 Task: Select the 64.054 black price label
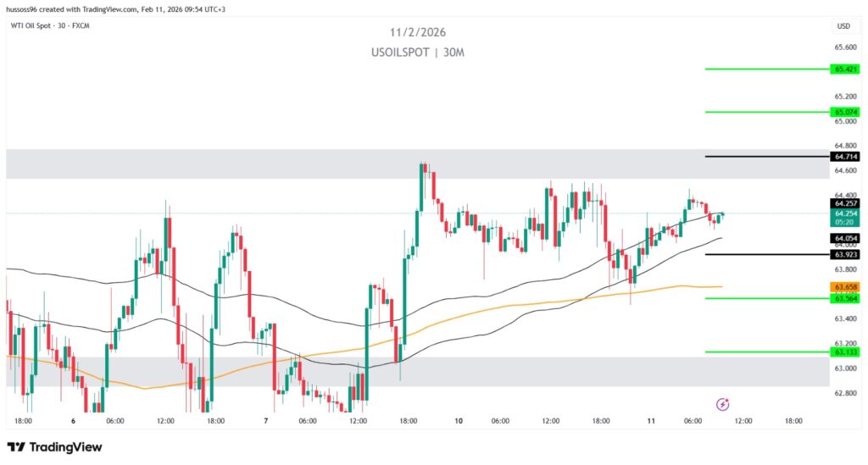pos(846,238)
